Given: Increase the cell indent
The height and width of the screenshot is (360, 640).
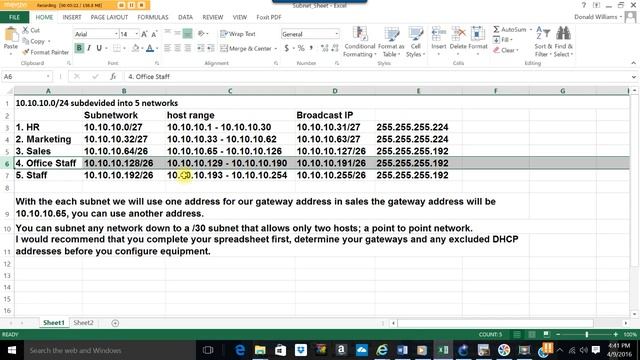Looking at the screenshot, I should point(211,48).
